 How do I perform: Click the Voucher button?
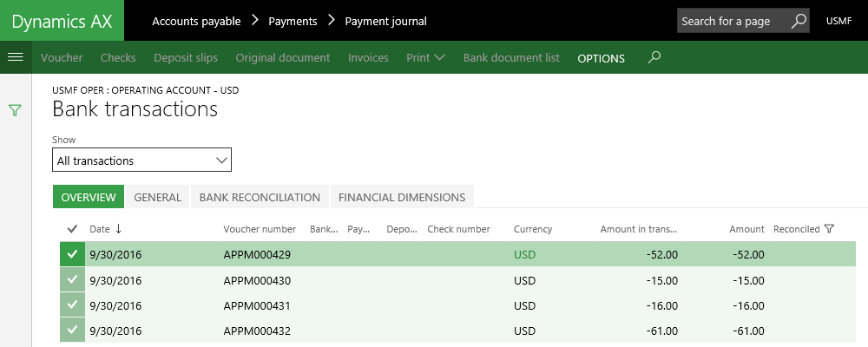click(x=62, y=58)
